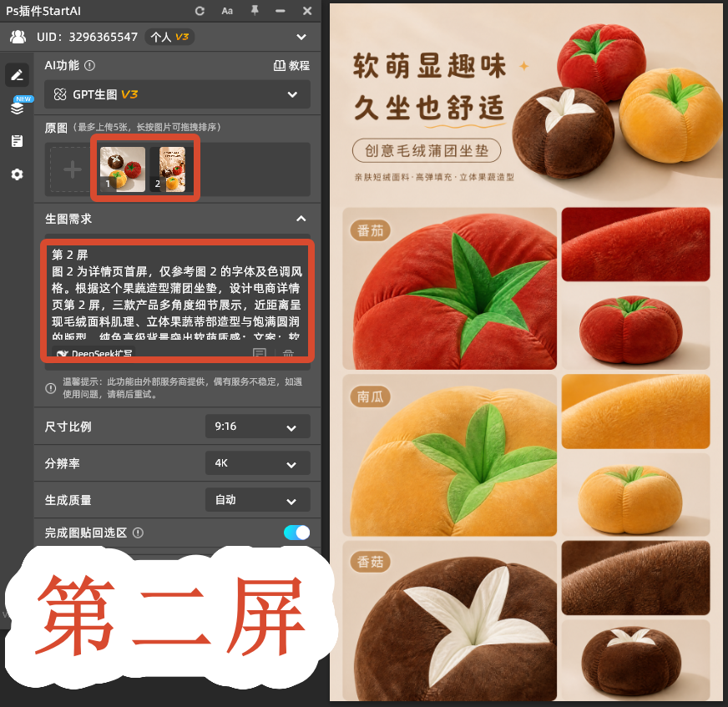
Task: Open the 教程 tutorial link
Action: (x=291, y=65)
